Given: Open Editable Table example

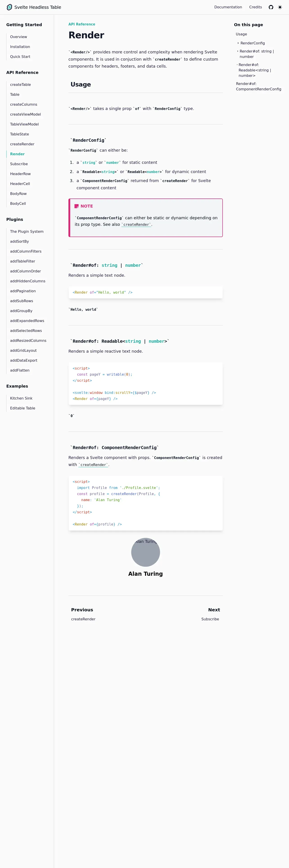Looking at the screenshot, I should point(23,408).
